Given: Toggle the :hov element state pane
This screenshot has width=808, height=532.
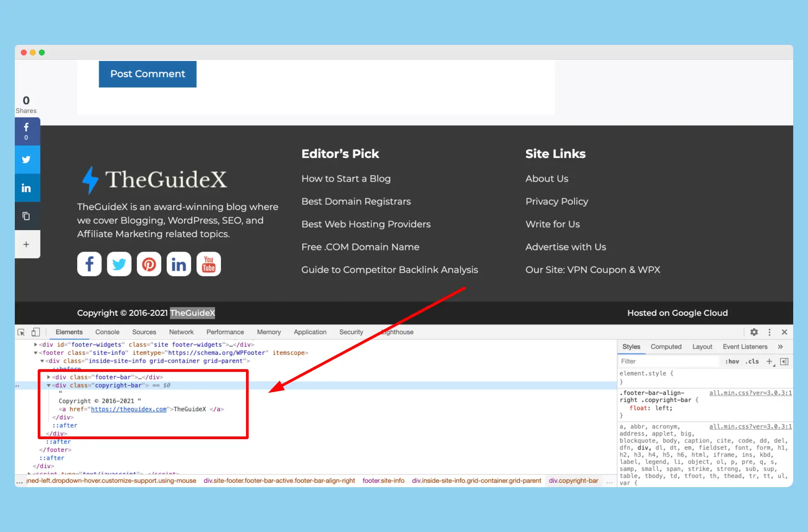Looking at the screenshot, I should coord(732,361).
